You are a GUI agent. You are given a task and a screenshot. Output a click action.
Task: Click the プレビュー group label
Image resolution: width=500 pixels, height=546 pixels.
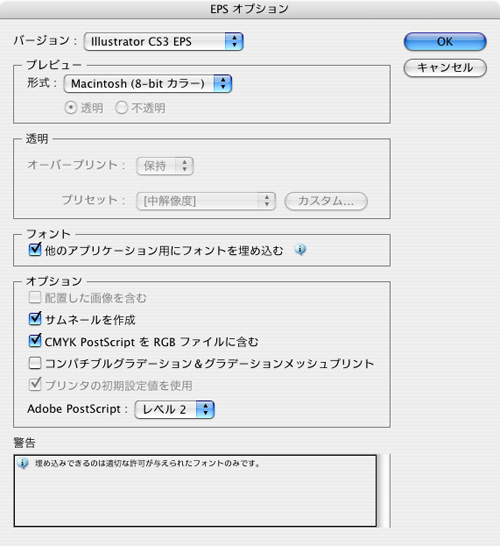tap(54, 65)
